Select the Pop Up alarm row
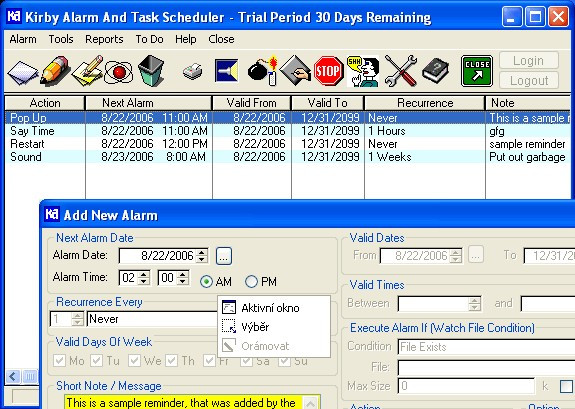 point(288,118)
